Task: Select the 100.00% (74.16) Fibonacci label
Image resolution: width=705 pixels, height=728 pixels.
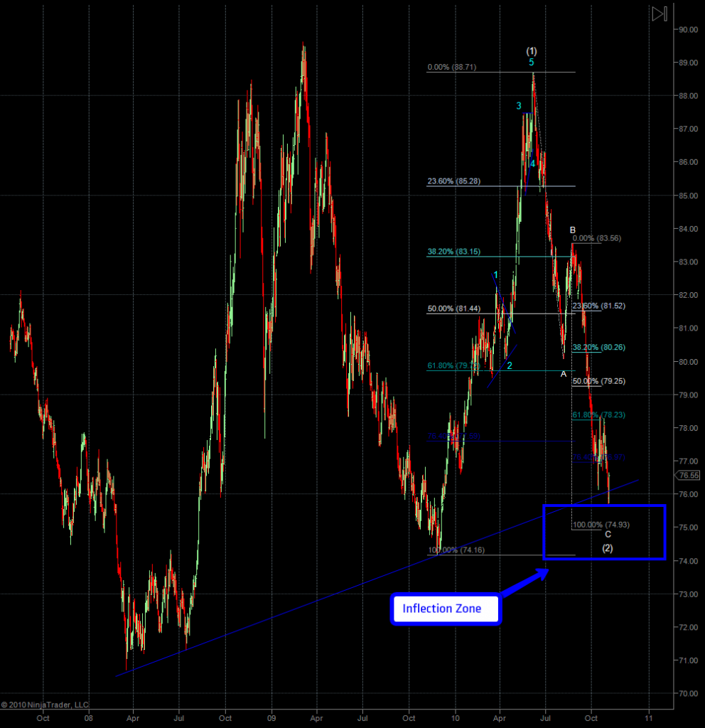Action: (456, 550)
